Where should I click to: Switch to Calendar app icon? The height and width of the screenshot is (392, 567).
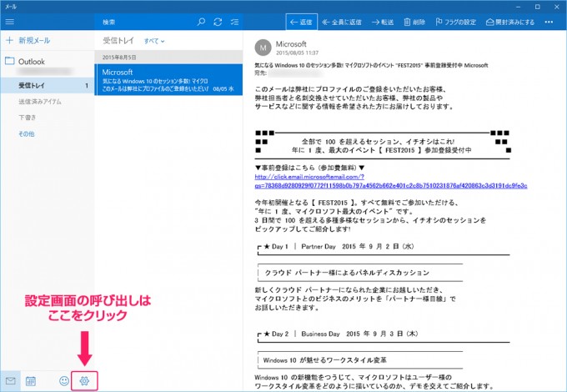31,381
